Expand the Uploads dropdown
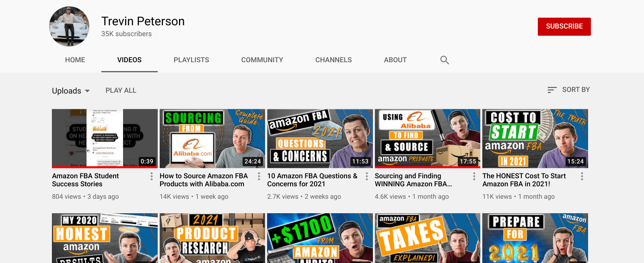644x263 pixels. tap(71, 91)
